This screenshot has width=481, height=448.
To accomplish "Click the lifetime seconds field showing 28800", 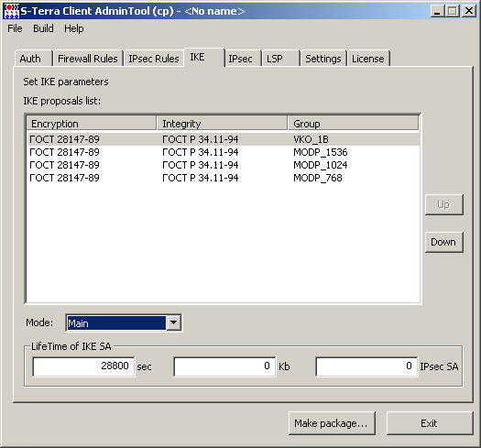I will click(x=83, y=366).
